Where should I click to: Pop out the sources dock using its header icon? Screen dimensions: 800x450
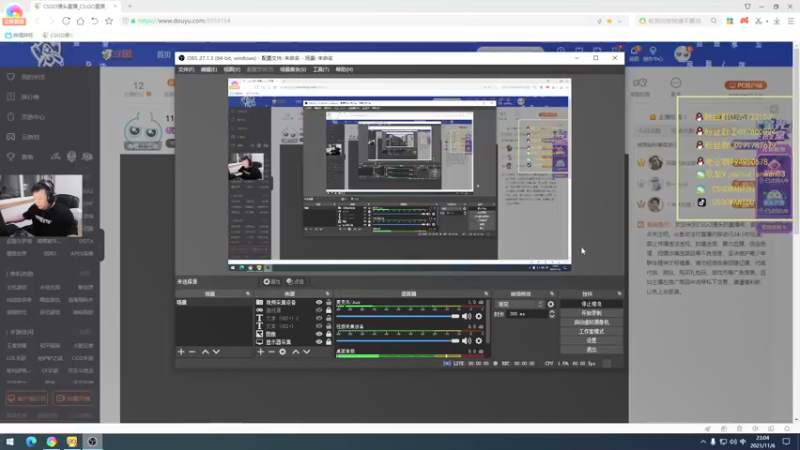click(328, 294)
